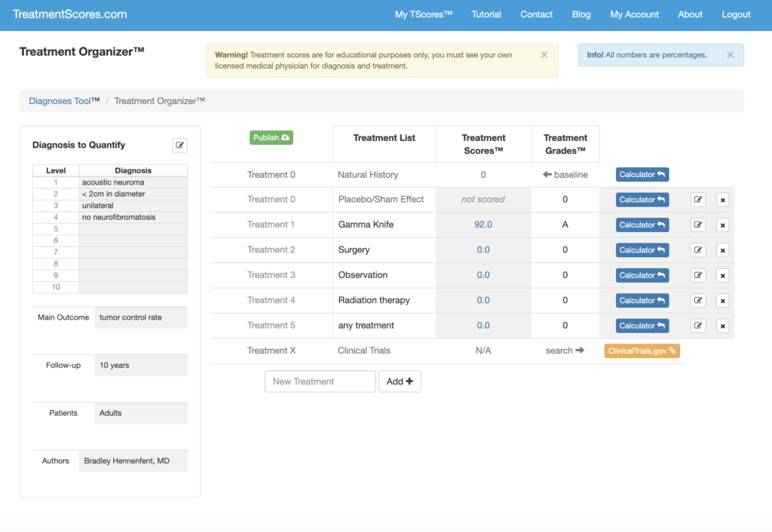This screenshot has width=772, height=532.
Task: Open the ClinicalTrials.gov search button
Action: (642, 350)
